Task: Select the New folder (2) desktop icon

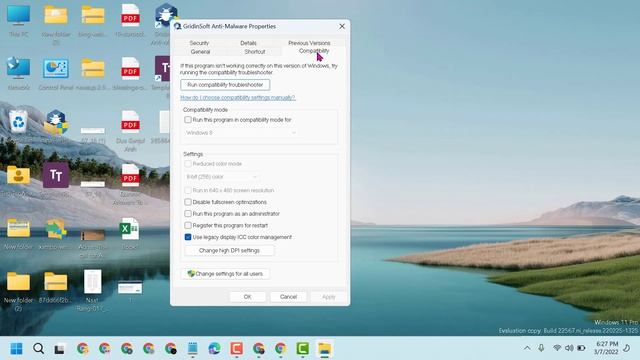Action: click(x=18, y=291)
